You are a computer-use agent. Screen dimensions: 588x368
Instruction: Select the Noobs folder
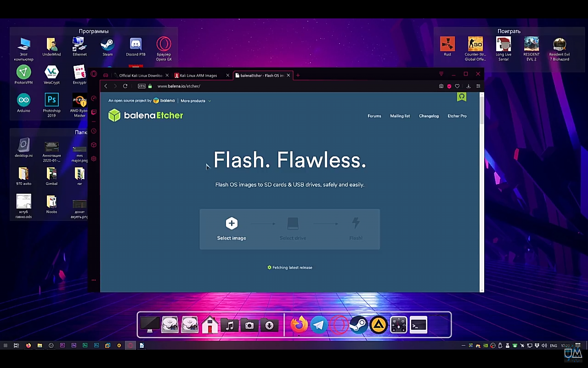pos(51,204)
